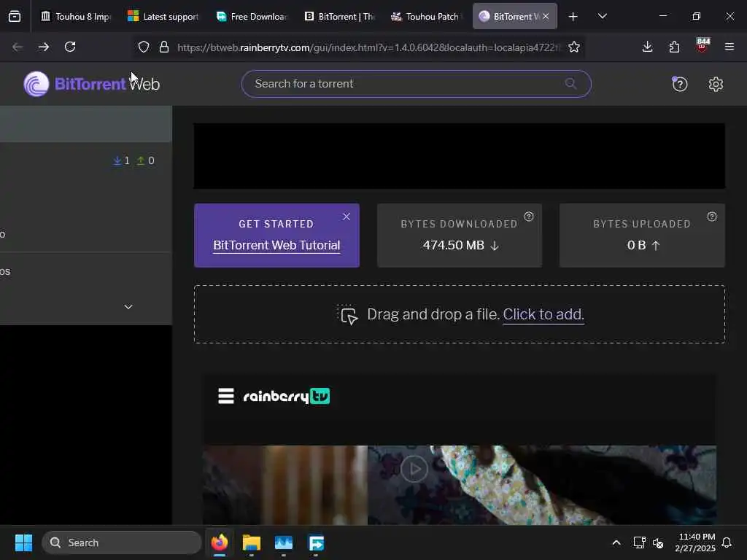View site security padlock info
747x560 pixels.
164,47
